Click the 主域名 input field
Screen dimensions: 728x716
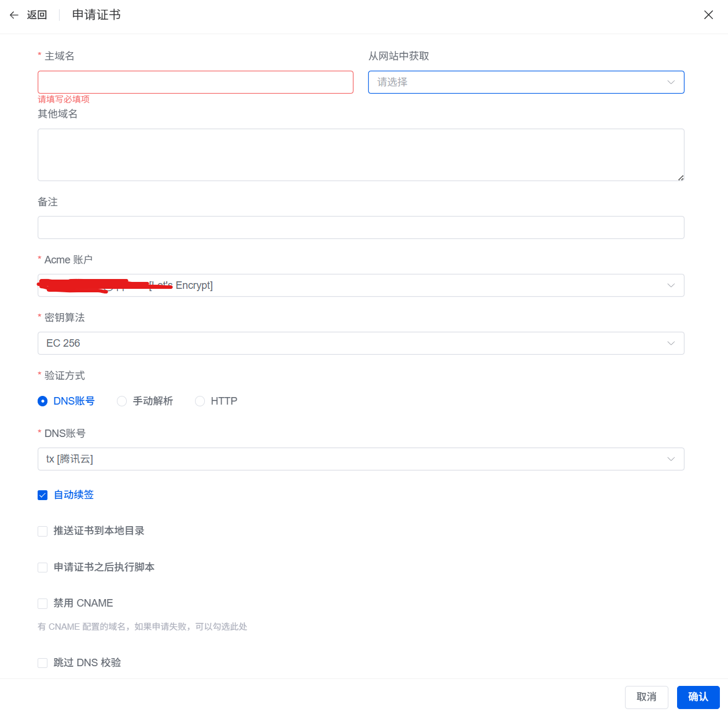click(x=195, y=82)
